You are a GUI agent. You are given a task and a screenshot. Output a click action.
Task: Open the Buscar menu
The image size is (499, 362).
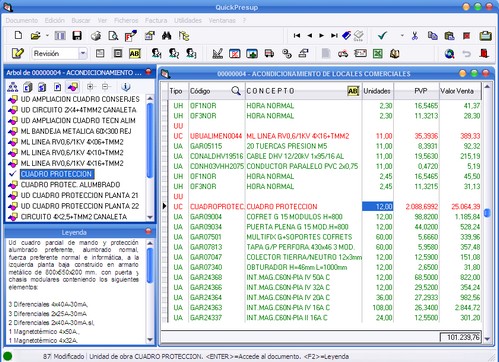[x=81, y=20]
